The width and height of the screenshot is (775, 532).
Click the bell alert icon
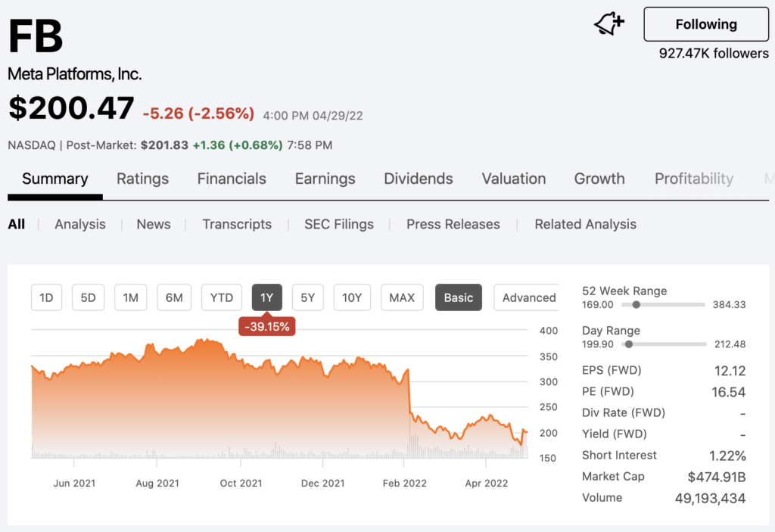[609, 23]
